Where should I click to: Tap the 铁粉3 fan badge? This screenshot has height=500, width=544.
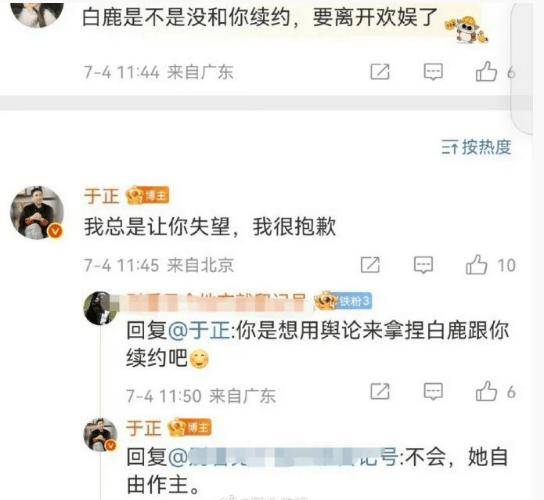[x=343, y=300]
